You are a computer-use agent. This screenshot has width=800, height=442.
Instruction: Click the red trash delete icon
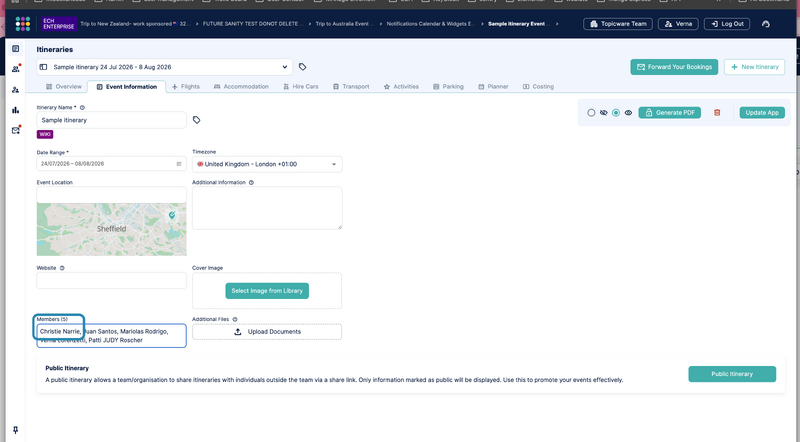pos(717,113)
